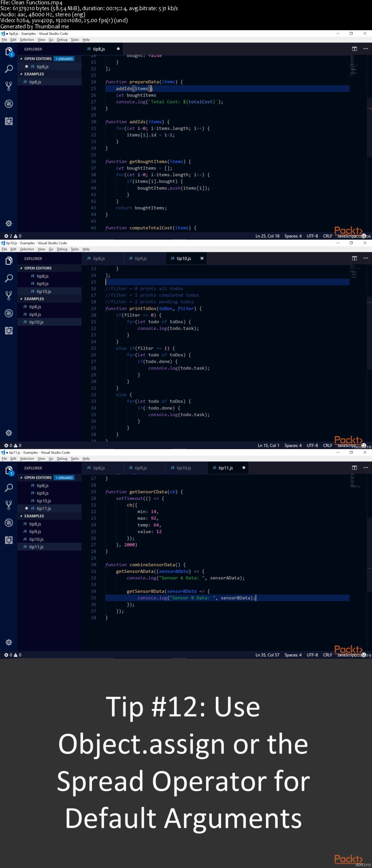Click Ln 25, Col 18 in status bar

(x=267, y=236)
